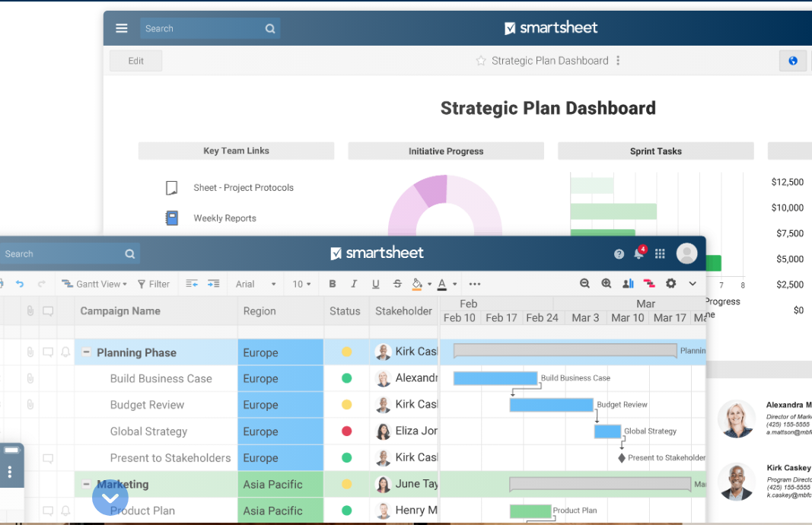Toggle Italic formatting
Image resolution: width=812 pixels, height=525 pixels.
(354, 284)
